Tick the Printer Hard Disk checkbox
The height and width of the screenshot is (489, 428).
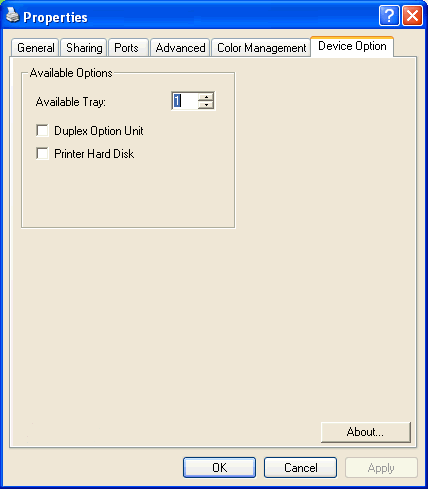point(43,154)
